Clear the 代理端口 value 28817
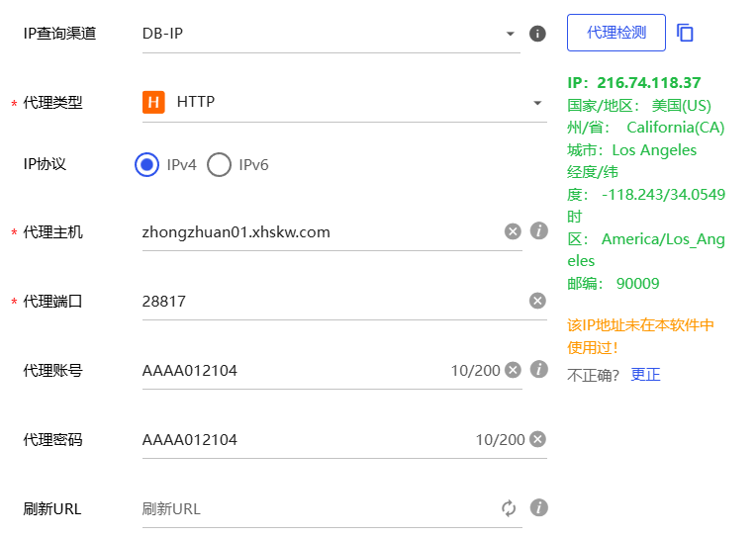 pos(537,301)
